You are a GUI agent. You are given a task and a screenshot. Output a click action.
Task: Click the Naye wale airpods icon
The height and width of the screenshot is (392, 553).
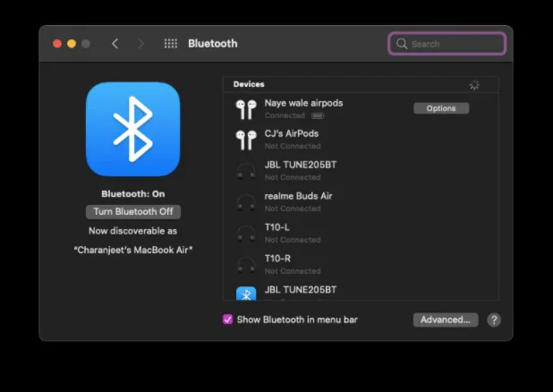(245, 109)
